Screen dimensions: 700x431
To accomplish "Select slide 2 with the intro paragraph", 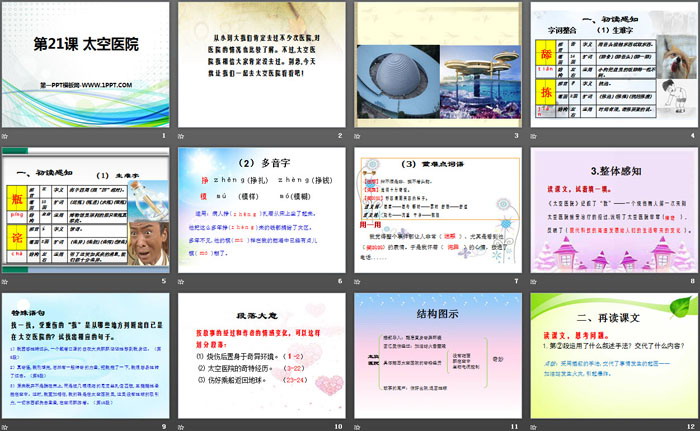I will 261,64.
